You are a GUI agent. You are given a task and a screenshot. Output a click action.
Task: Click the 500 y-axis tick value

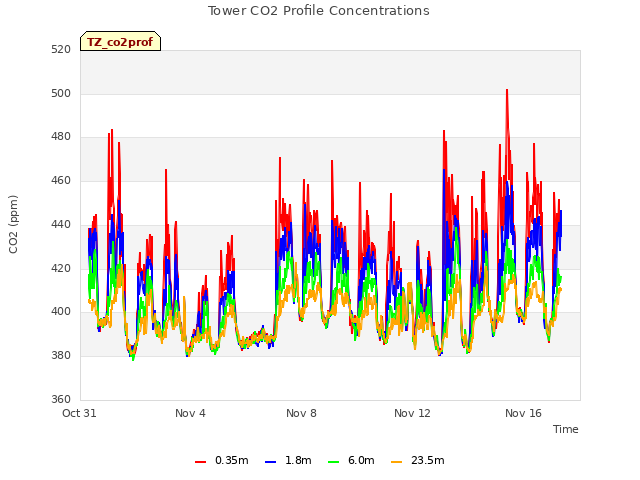tap(61, 93)
